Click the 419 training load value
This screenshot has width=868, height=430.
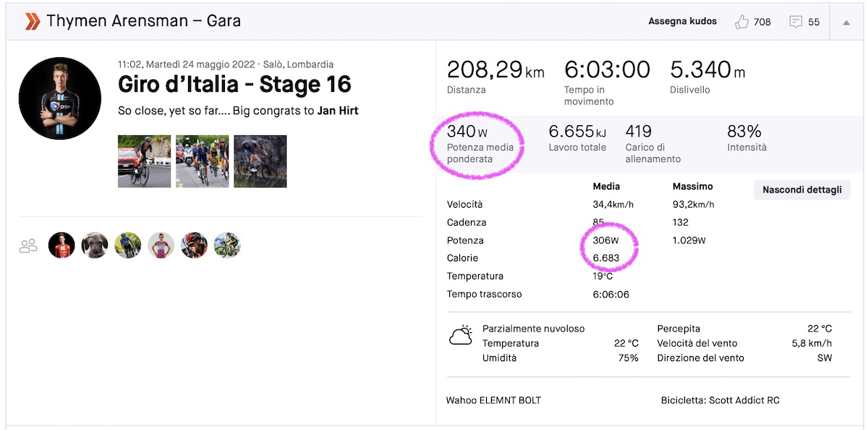(x=639, y=132)
